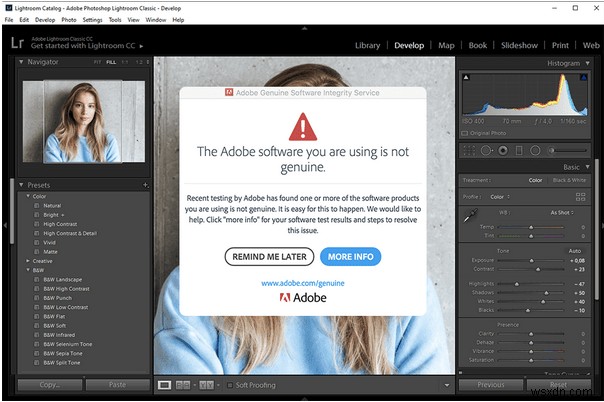Select the Radial Filter tool icon

(x=535, y=151)
